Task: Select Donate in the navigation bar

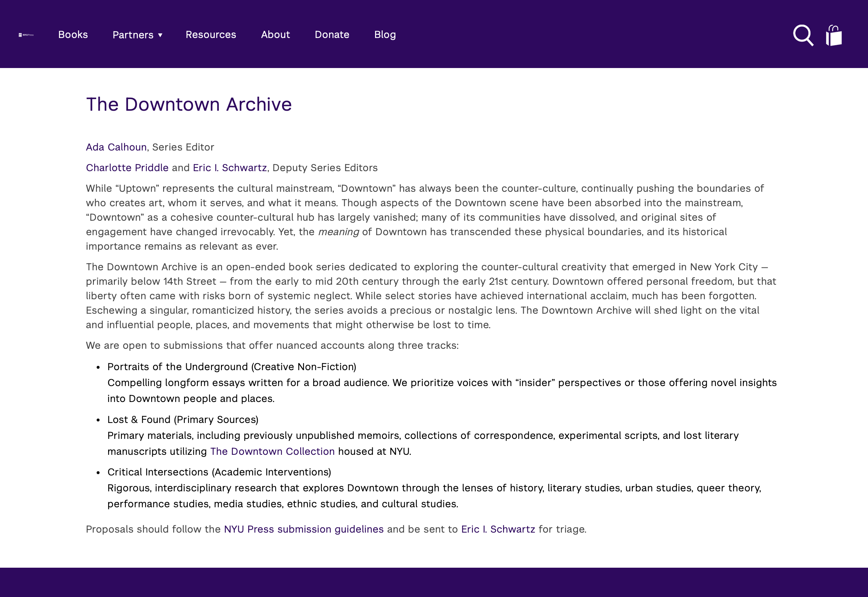Action: point(332,34)
